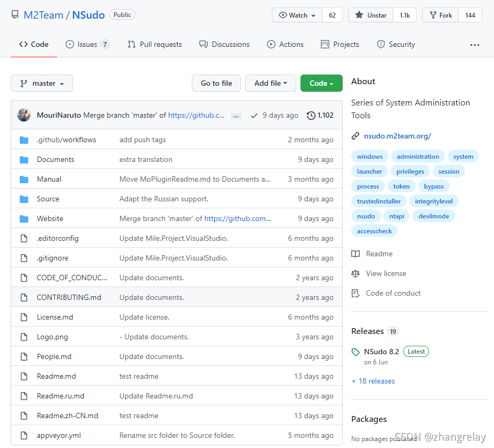Click the folder icon next to Source
494x448 pixels.
click(x=24, y=199)
